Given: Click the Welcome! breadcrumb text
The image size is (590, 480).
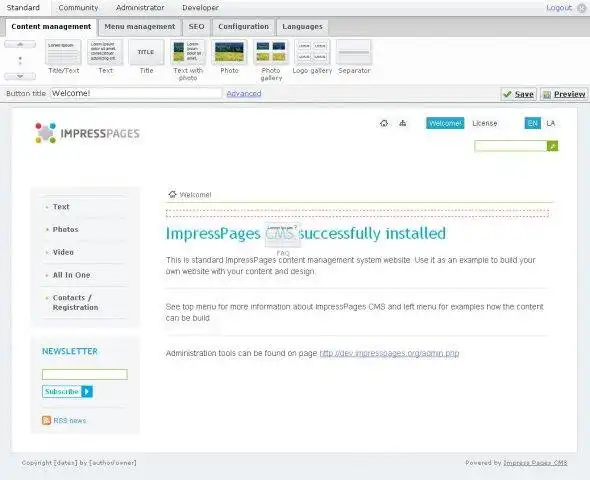Looking at the screenshot, I should point(195,194).
